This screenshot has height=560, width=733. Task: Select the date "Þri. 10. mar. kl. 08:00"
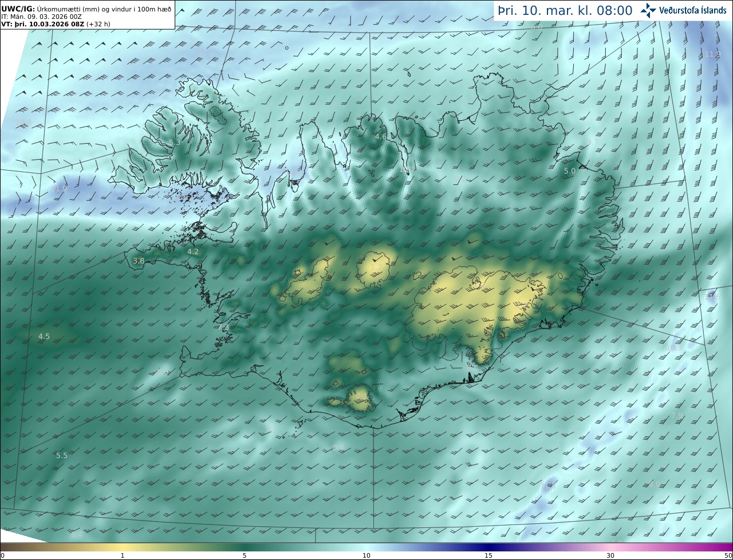tap(565, 10)
